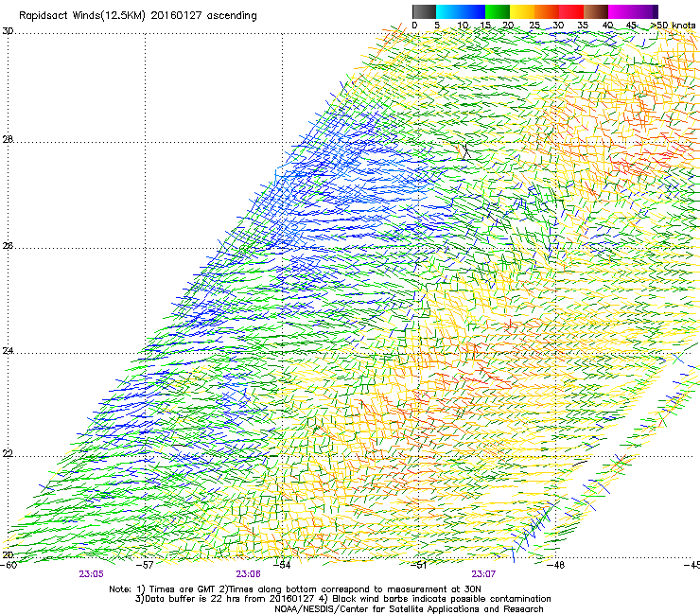Click the purple '23:07' swath time label
The image size is (700, 615).
[483, 574]
